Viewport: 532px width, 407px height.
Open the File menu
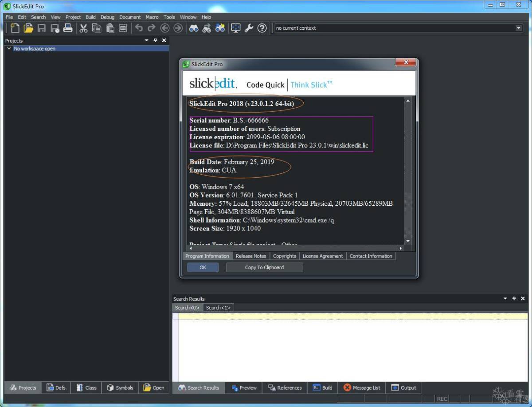[9, 17]
